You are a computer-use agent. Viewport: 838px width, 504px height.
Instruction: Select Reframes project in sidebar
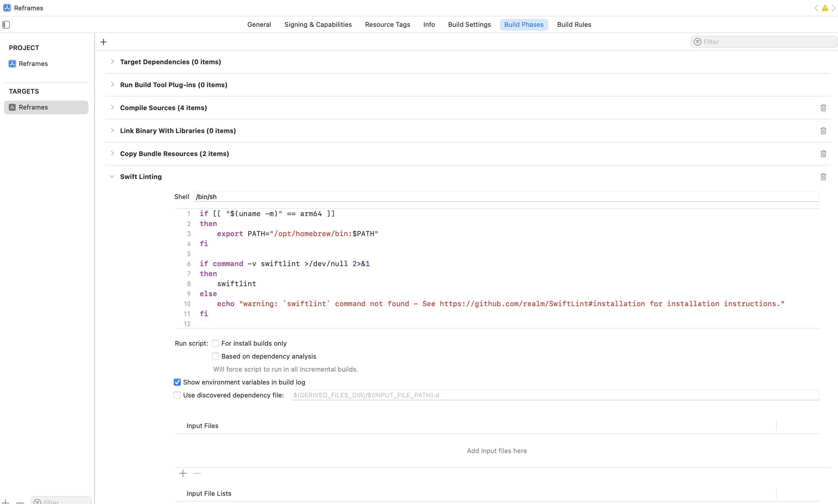pyautogui.click(x=33, y=64)
